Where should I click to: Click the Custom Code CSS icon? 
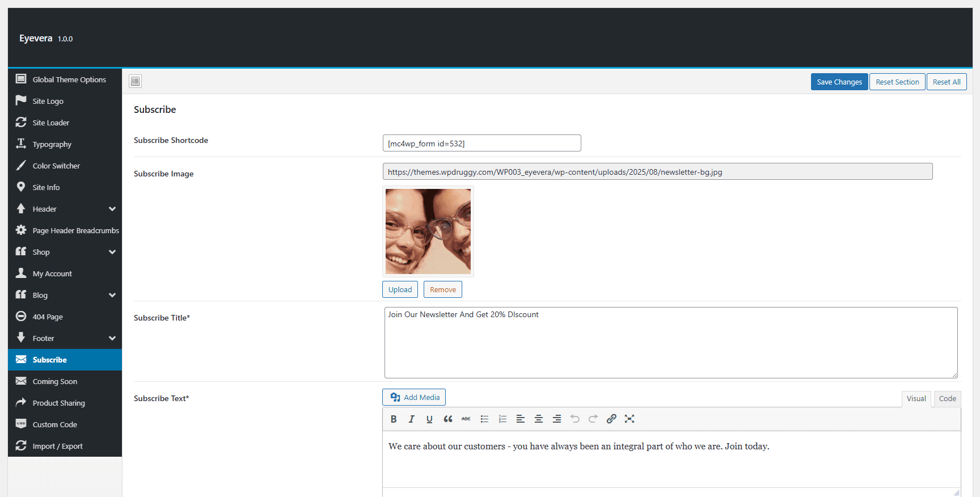pos(21,424)
